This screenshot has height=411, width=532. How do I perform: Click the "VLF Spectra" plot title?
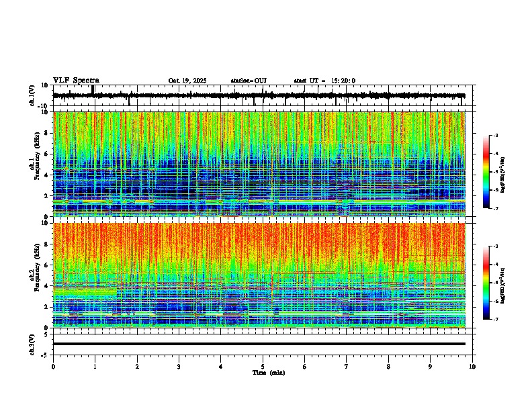coord(76,81)
